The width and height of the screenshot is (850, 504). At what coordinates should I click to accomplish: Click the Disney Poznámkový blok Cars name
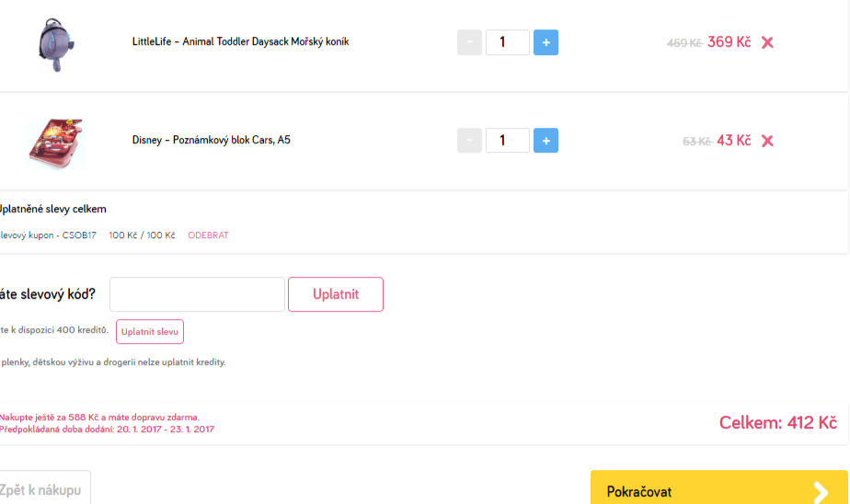coord(212,141)
